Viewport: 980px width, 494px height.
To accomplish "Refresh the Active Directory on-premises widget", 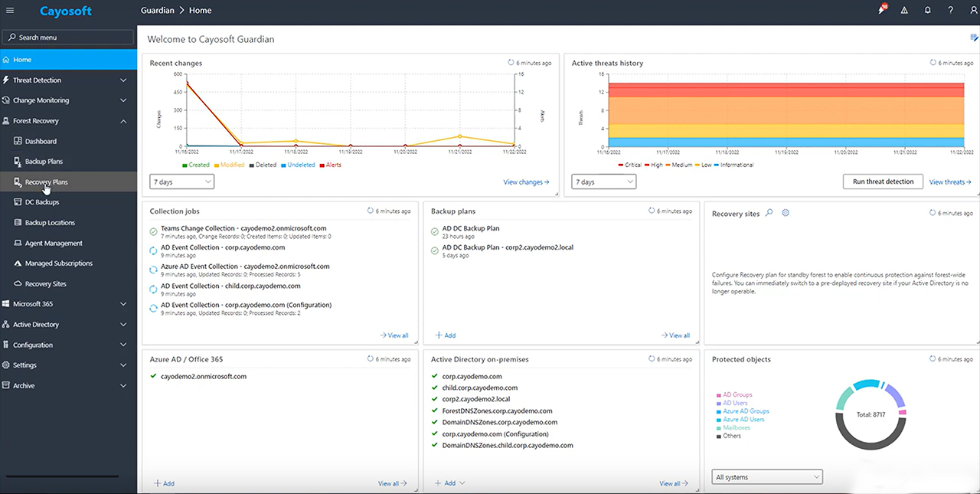I will click(652, 358).
